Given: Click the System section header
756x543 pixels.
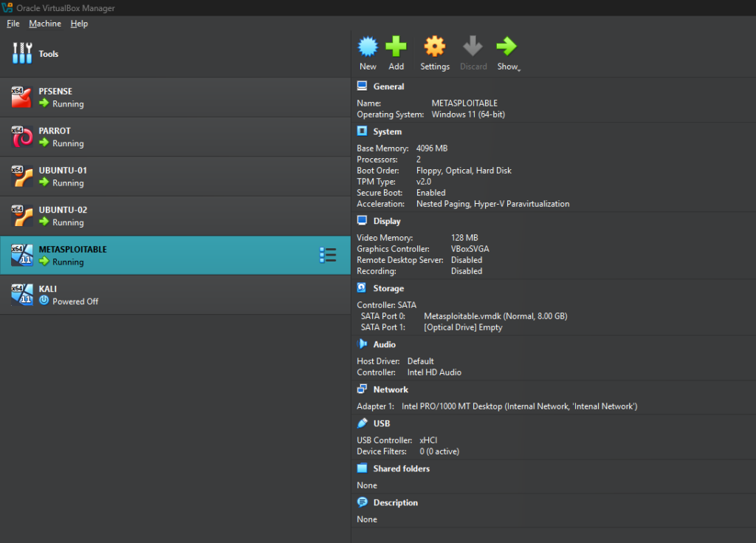Looking at the screenshot, I should [387, 132].
